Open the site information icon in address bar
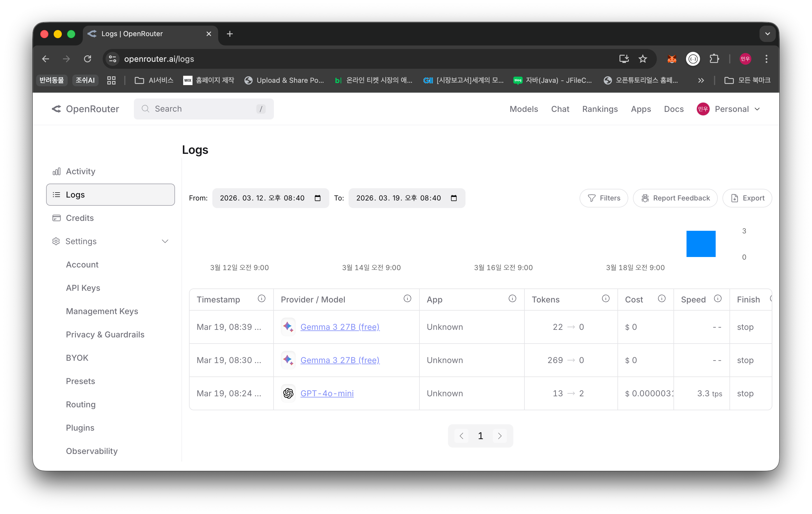This screenshot has height=514, width=812. pyautogui.click(x=113, y=59)
